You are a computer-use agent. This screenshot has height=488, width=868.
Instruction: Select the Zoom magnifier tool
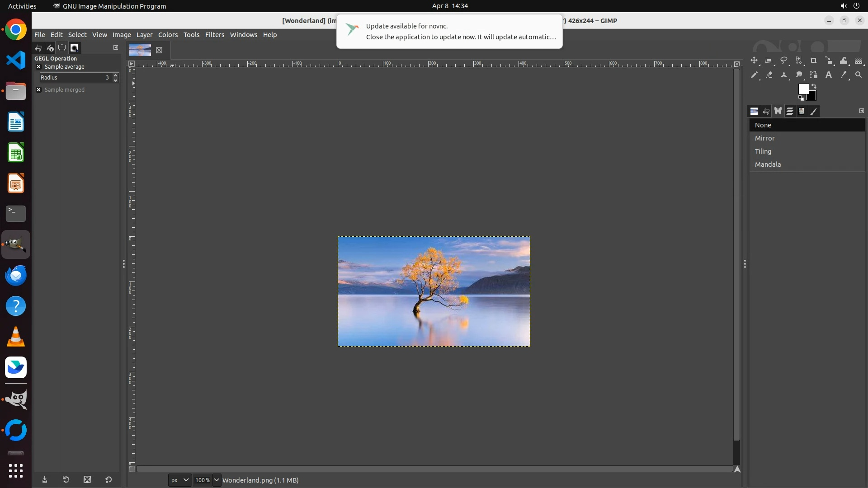[x=859, y=75]
